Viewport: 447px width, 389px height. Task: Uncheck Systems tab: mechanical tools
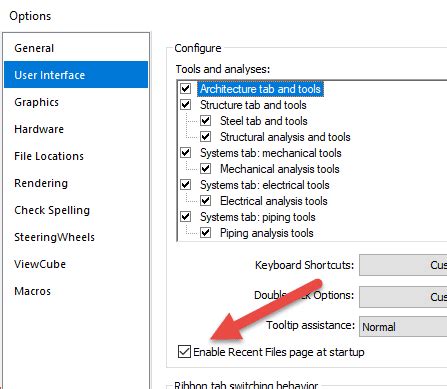point(185,153)
